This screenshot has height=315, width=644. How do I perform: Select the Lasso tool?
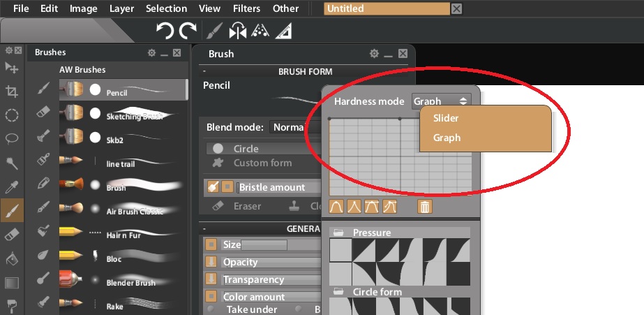(x=11, y=138)
